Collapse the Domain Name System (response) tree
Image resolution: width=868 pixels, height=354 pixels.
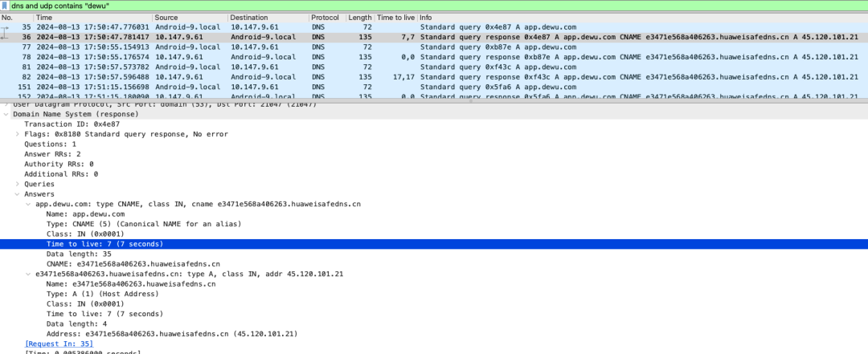coord(6,114)
